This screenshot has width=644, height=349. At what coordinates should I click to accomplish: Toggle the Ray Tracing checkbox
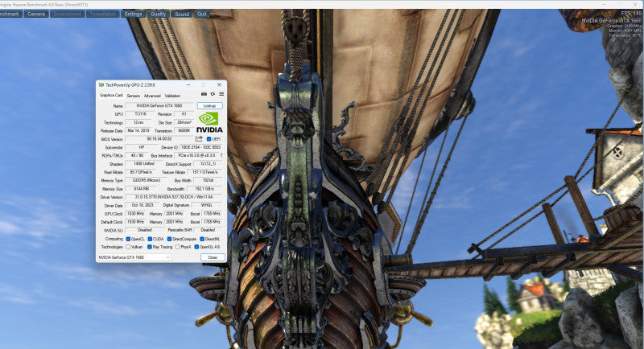point(150,247)
